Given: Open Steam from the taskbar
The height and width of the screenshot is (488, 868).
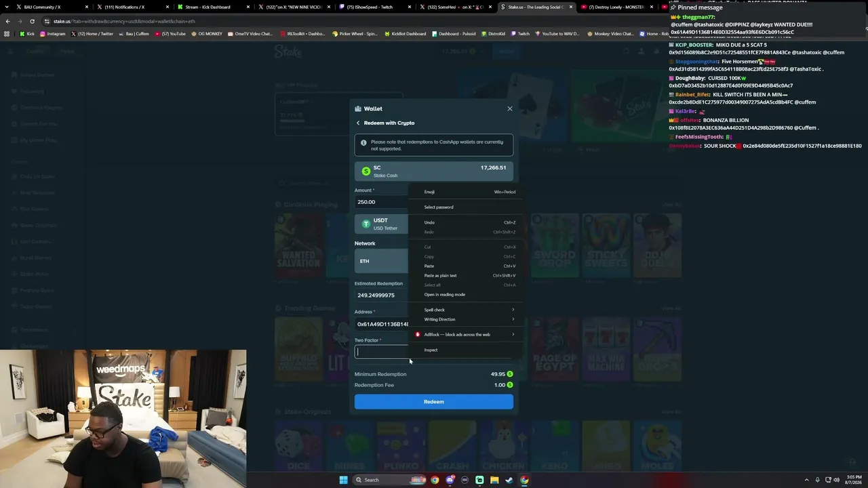Looking at the screenshot, I should coord(509,480).
